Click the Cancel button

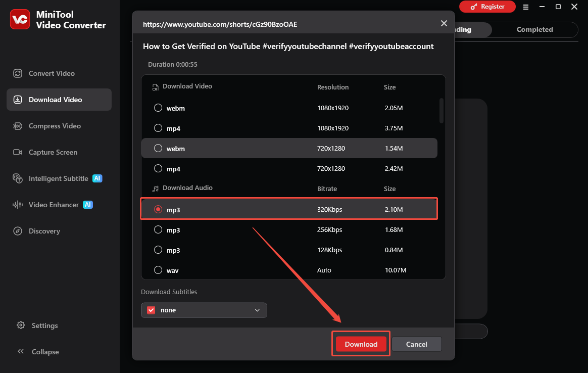coord(417,344)
